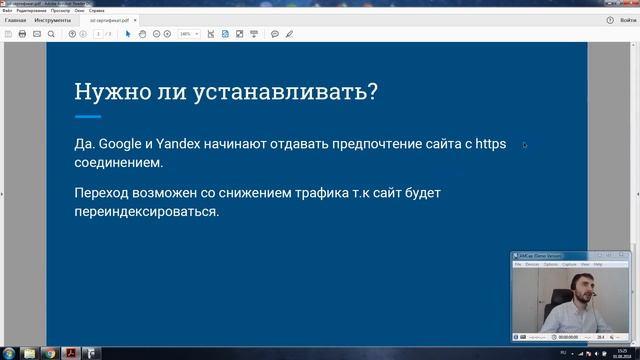The height and width of the screenshot is (360, 640).
Task: Click the Read mode toolbar icon
Action: pos(254,34)
